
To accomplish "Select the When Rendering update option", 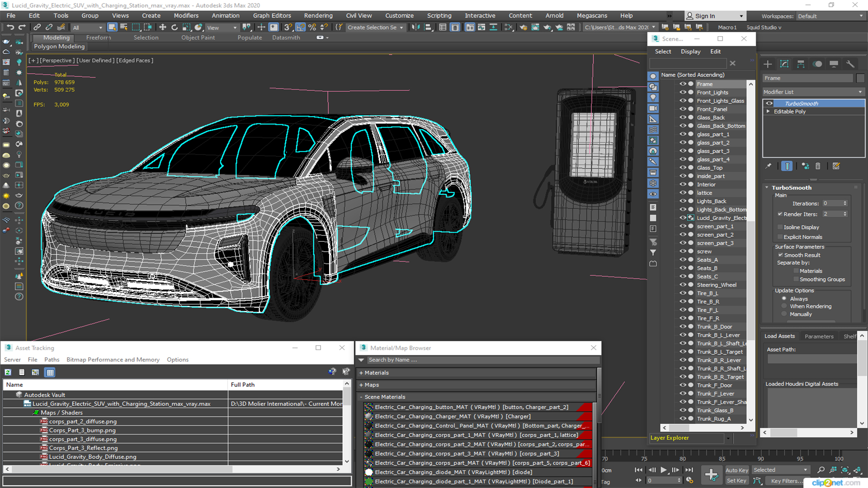I will pyautogui.click(x=784, y=306).
